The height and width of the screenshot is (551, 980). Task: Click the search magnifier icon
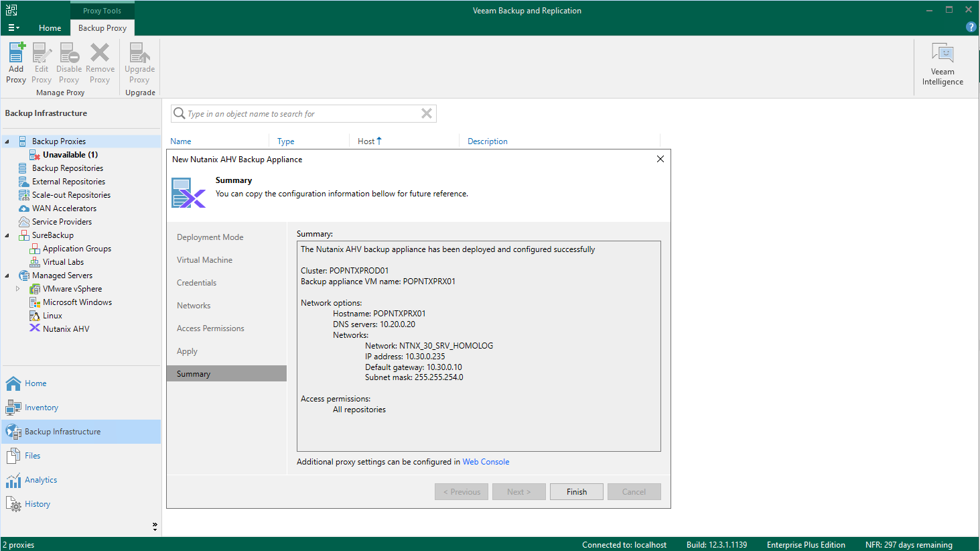(179, 113)
